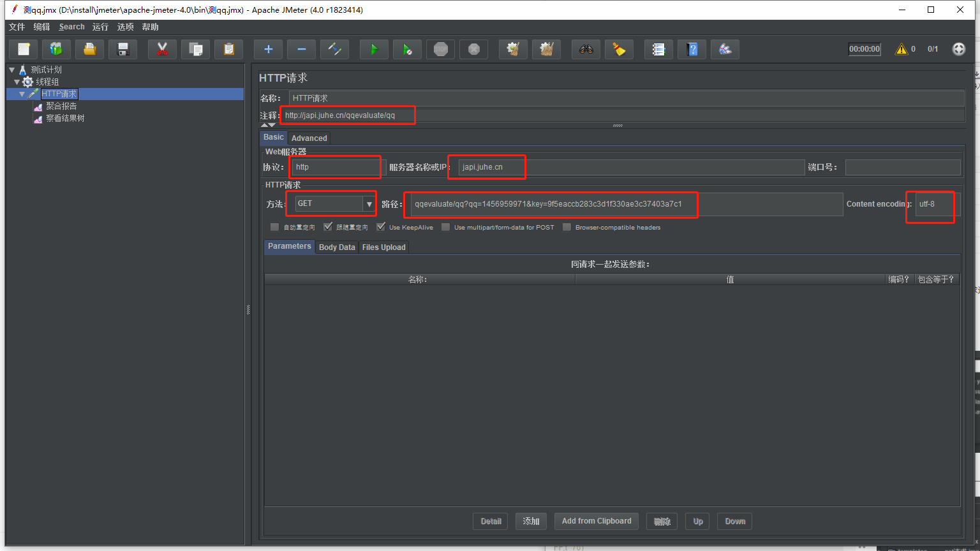Viewport: 980px width, 551px height.
Task: Switch to the Body Data tab
Action: click(337, 247)
